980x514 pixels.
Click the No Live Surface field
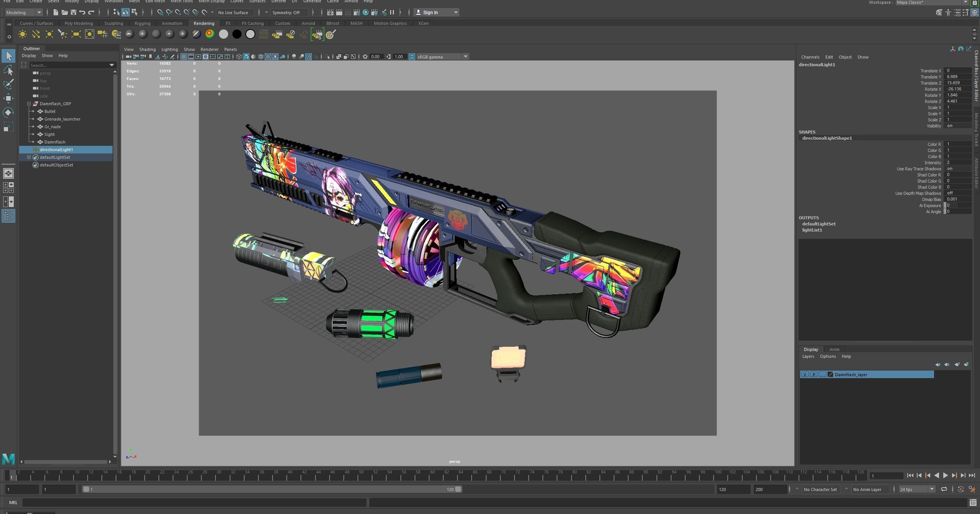pos(235,12)
